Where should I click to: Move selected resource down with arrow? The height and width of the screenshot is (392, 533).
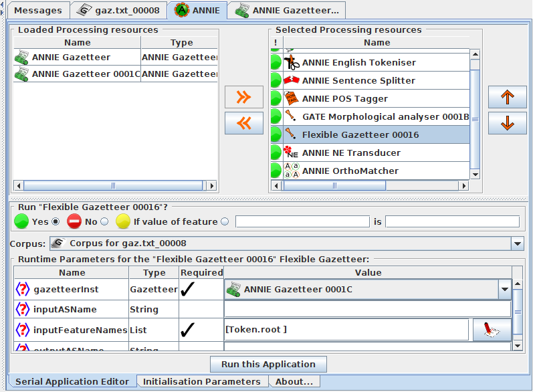pyautogui.click(x=508, y=123)
